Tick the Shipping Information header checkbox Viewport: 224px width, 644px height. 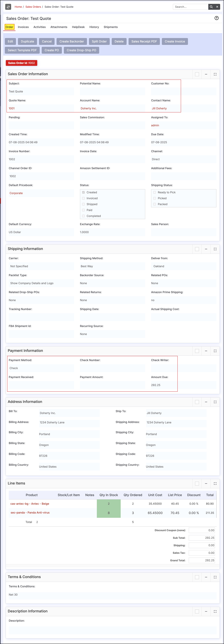coord(197,249)
